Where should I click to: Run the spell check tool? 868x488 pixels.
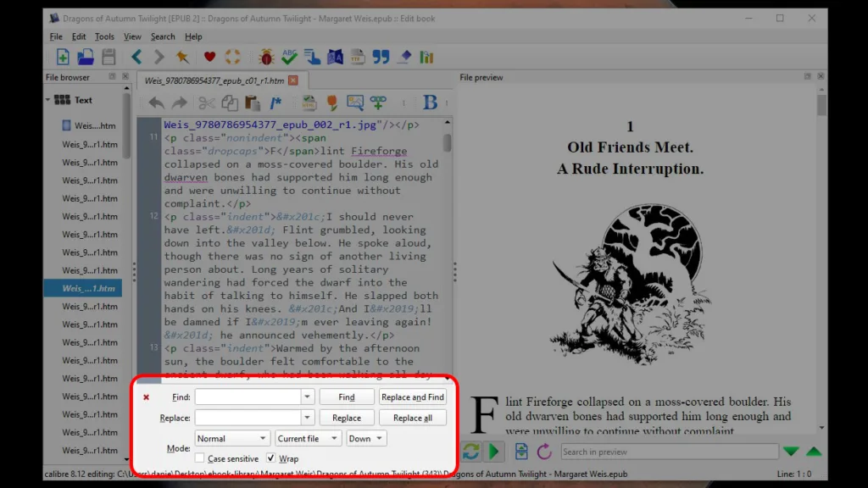(x=287, y=57)
